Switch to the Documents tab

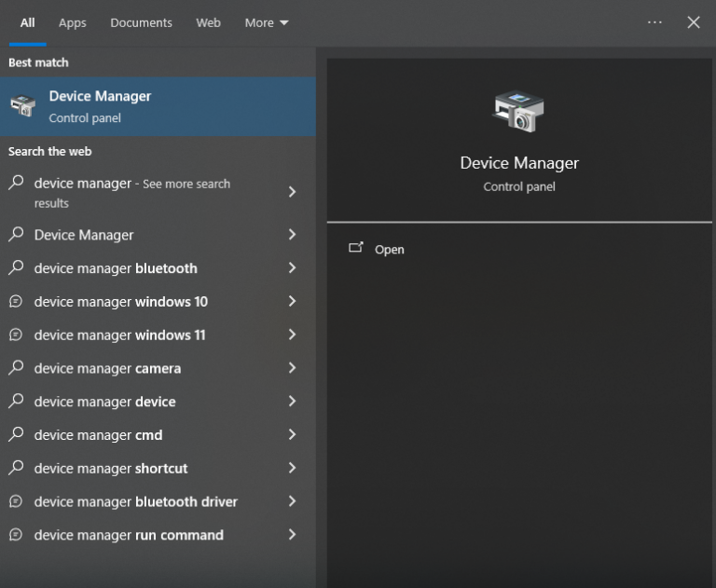(141, 22)
